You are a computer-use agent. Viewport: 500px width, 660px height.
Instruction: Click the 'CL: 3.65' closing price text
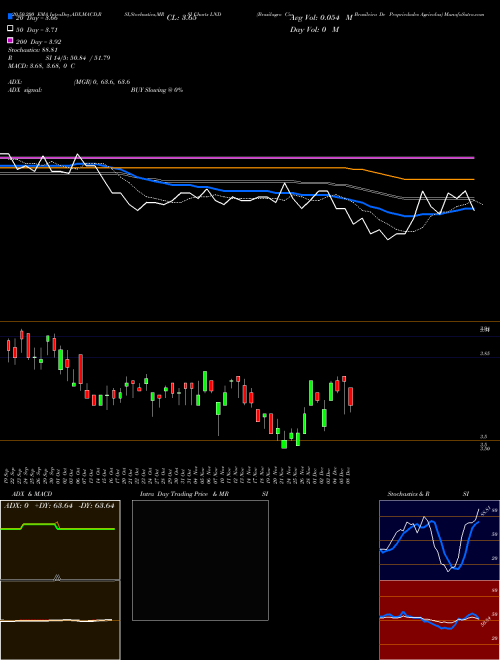pyautogui.click(x=181, y=18)
